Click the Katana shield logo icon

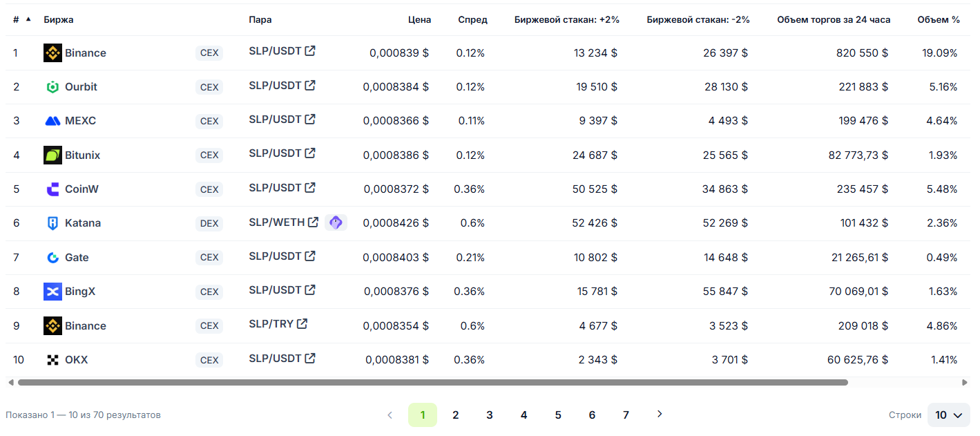52,223
